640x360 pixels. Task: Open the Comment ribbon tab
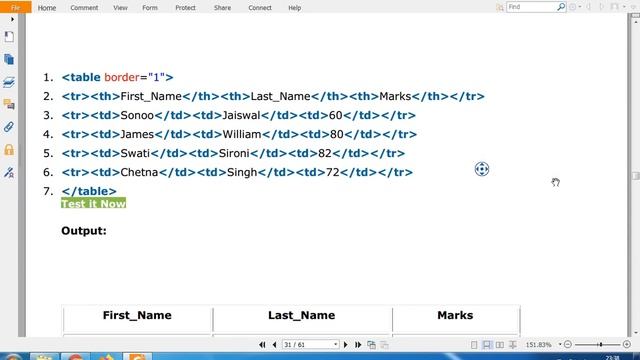click(x=84, y=8)
